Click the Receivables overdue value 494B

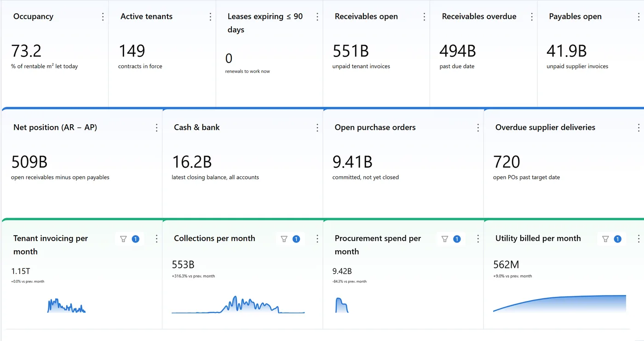[458, 51]
